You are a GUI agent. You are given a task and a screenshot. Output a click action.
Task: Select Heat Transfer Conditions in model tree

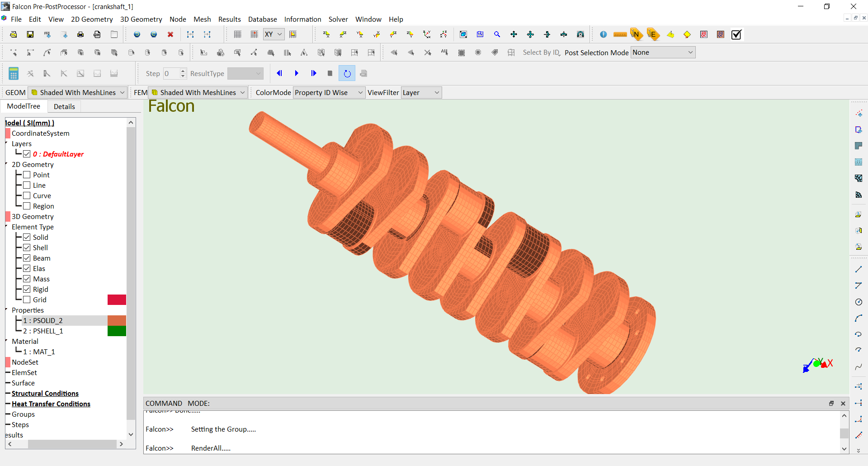[x=51, y=404]
